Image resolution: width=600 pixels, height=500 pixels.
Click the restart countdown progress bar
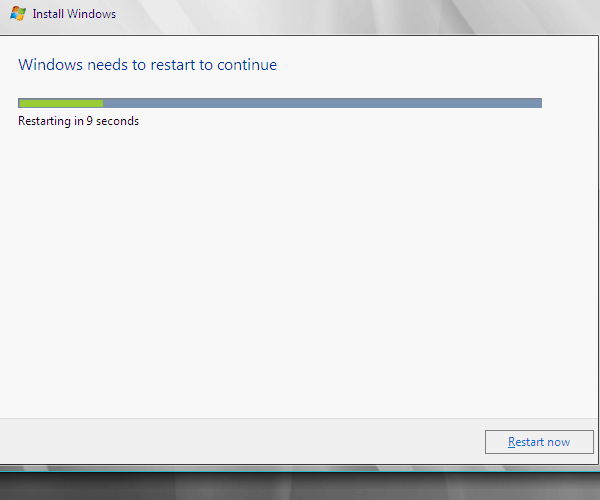280,103
